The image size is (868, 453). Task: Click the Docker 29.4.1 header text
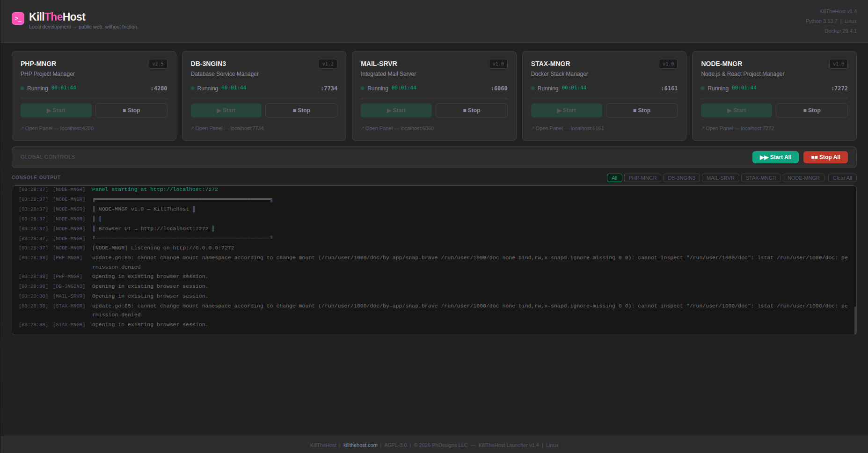tap(840, 31)
